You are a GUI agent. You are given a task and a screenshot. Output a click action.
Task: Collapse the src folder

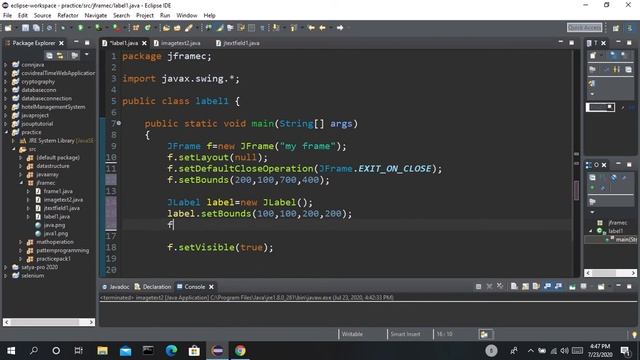click(13, 149)
